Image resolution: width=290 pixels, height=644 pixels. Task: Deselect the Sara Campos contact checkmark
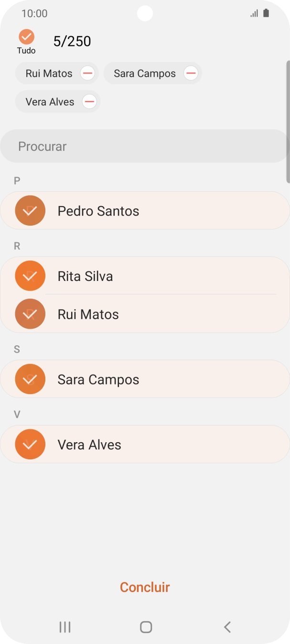(30, 379)
